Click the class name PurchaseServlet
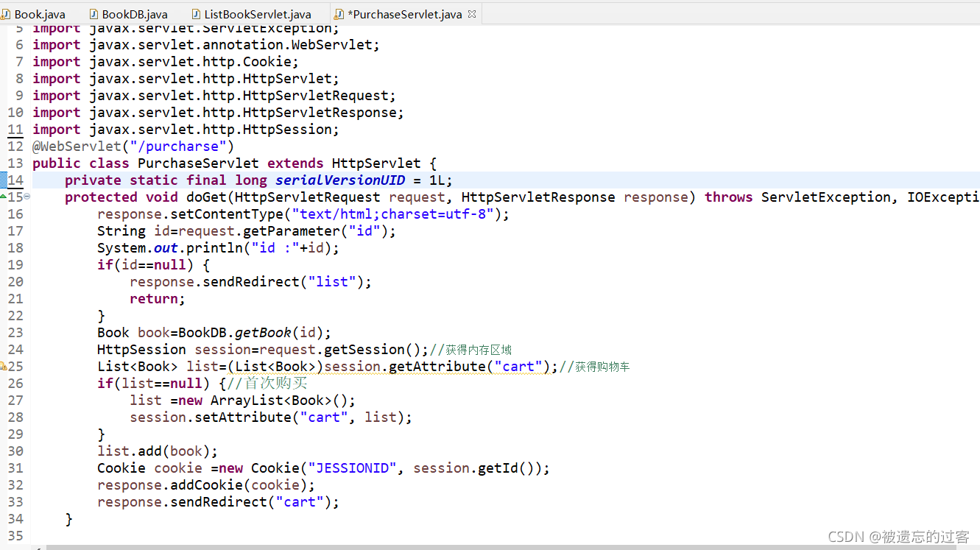The height and width of the screenshot is (550, 980). tap(198, 163)
